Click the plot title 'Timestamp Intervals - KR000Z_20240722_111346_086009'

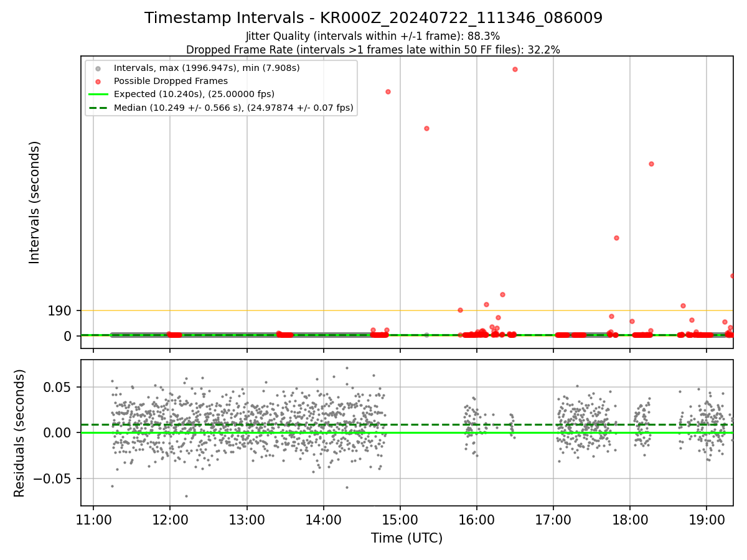pyautogui.click(x=374, y=18)
